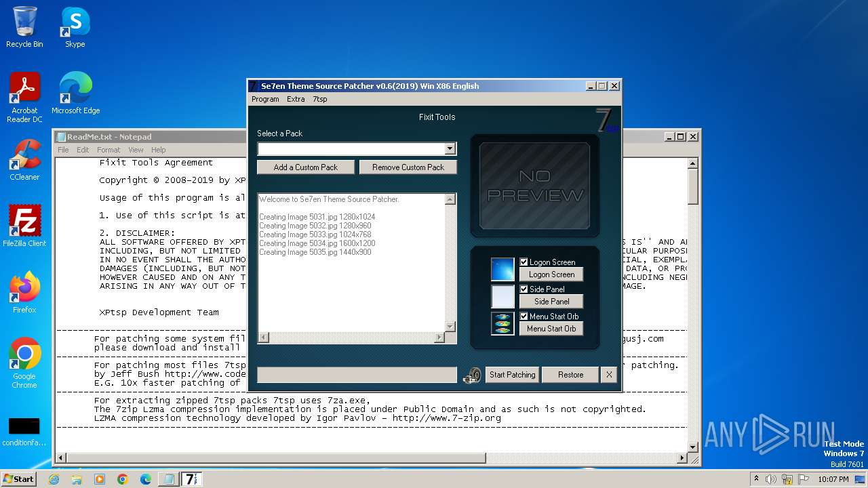Click the Menu Start Orb button
This screenshot has width=868, height=488.
[551, 329]
